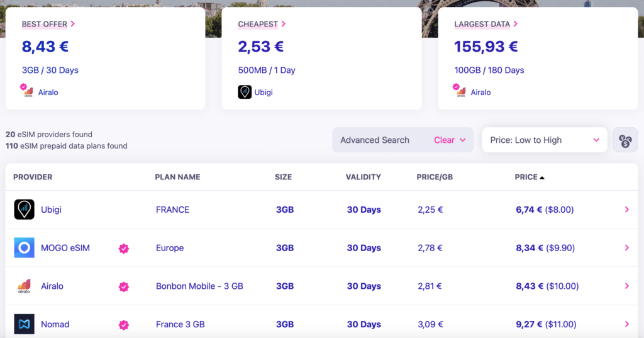The width and height of the screenshot is (644, 338).
Task: Click the MOGO eSIM logo icon
Action: pos(24,248)
